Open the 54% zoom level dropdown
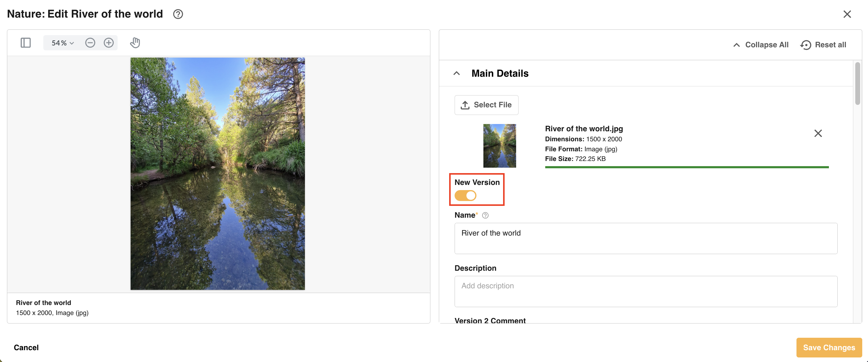The image size is (868, 362). (x=63, y=43)
